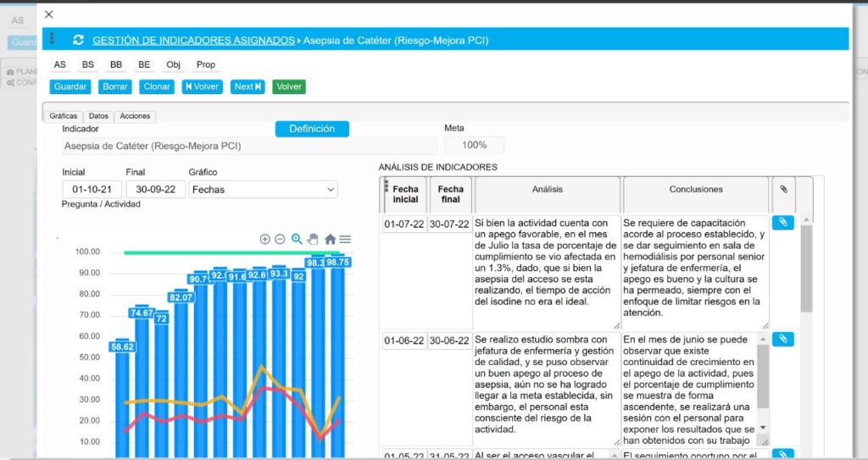Switch to the Datos tab
This screenshot has height=460, width=868.
(98, 116)
